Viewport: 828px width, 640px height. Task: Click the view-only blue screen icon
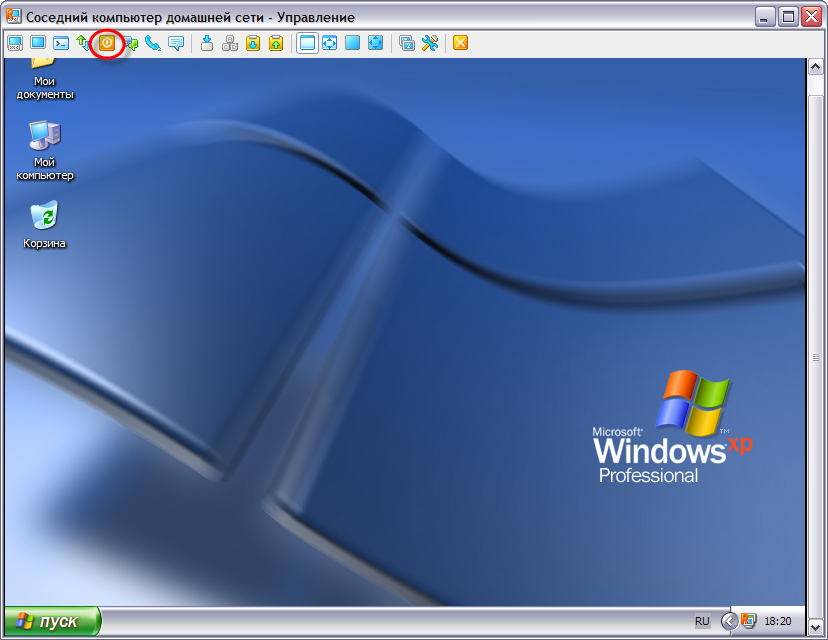(38, 43)
